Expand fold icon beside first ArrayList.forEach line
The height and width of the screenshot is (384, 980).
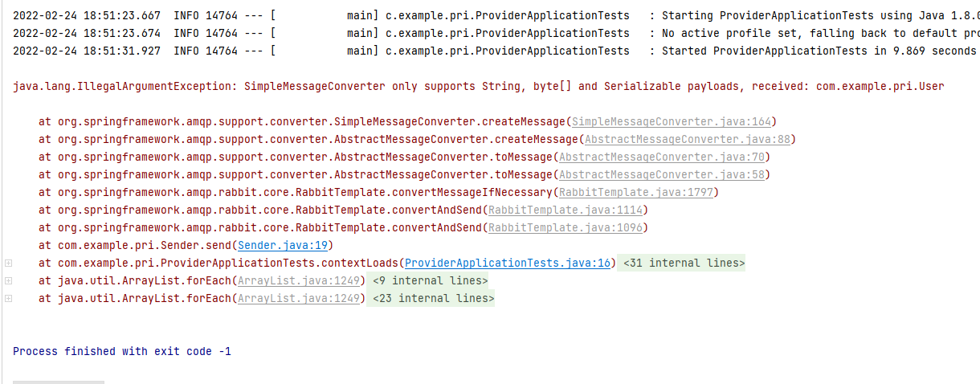pyautogui.click(x=8, y=280)
